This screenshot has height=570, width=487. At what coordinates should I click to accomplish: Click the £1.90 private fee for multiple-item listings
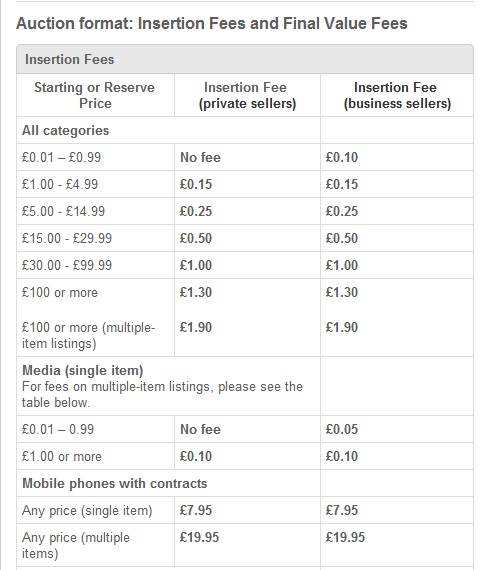196,327
